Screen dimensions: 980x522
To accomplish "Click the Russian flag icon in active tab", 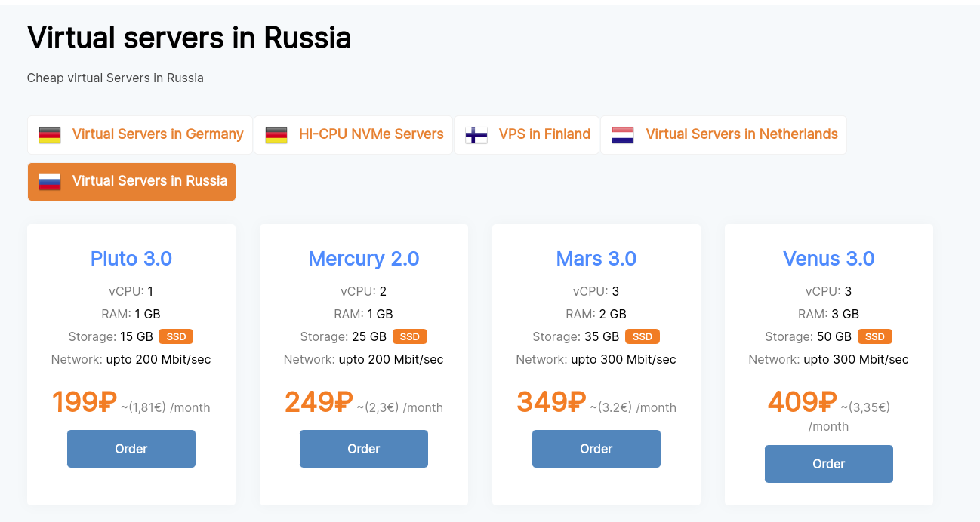I will [50, 182].
